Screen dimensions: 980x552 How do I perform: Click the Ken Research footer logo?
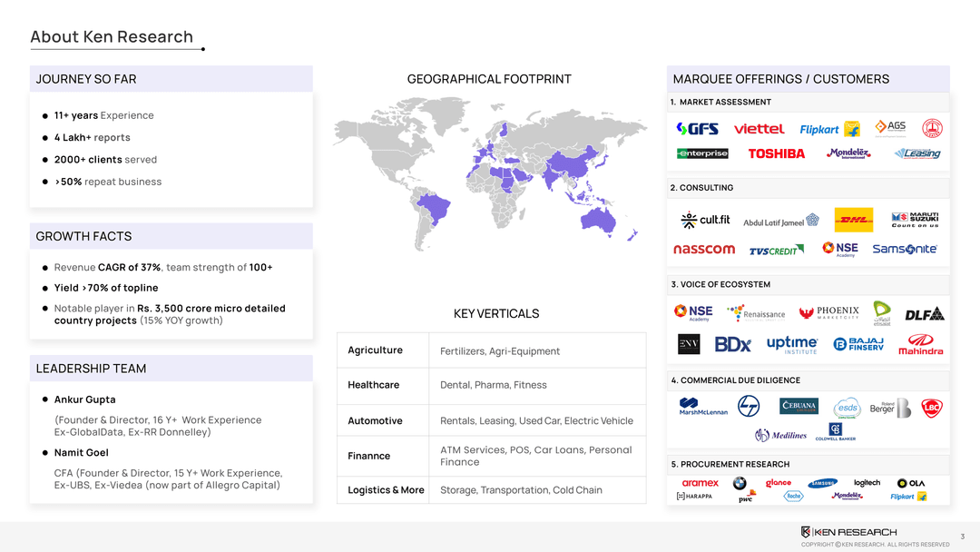point(848,531)
